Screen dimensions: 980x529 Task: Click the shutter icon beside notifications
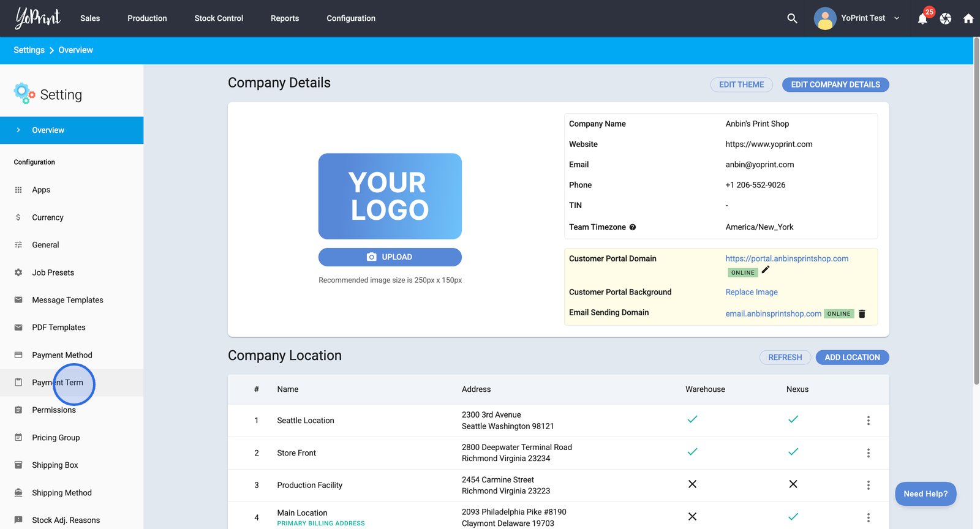pyautogui.click(x=946, y=18)
